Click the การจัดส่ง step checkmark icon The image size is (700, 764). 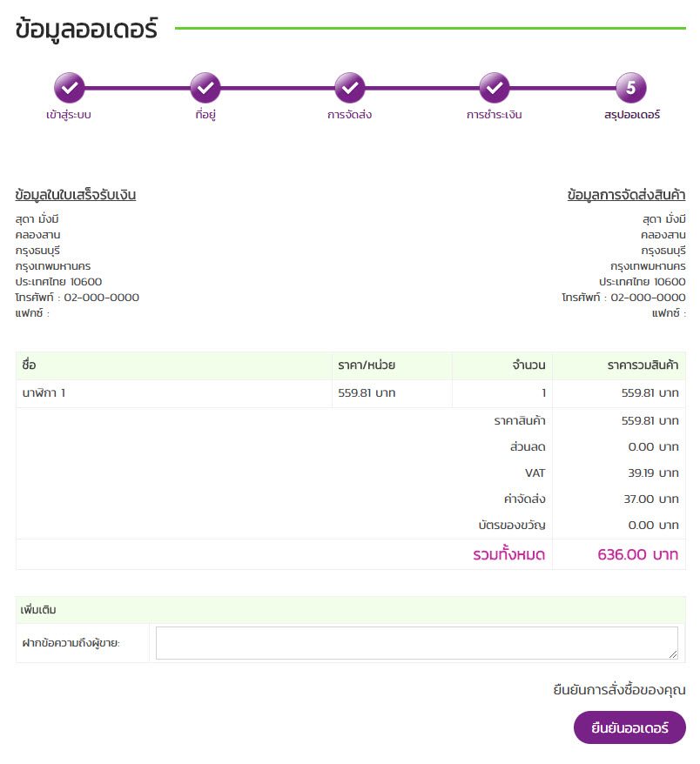pyautogui.click(x=350, y=87)
